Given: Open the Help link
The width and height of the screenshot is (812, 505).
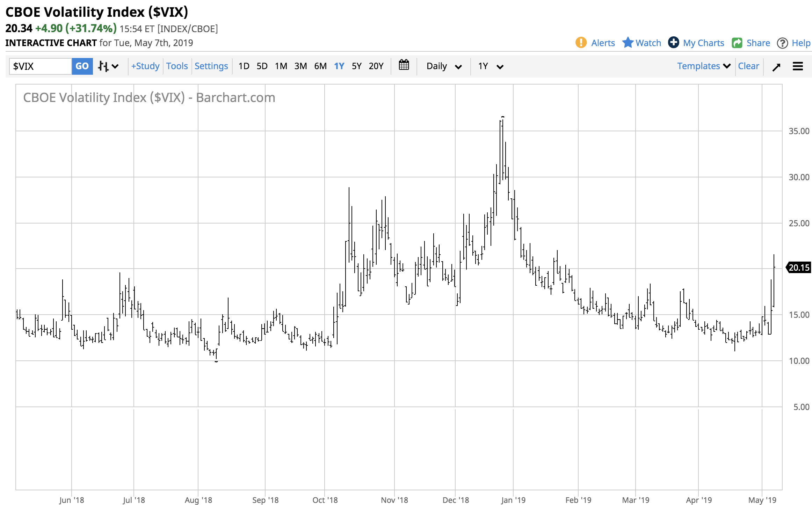Looking at the screenshot, I should click(x=801, y=43).
